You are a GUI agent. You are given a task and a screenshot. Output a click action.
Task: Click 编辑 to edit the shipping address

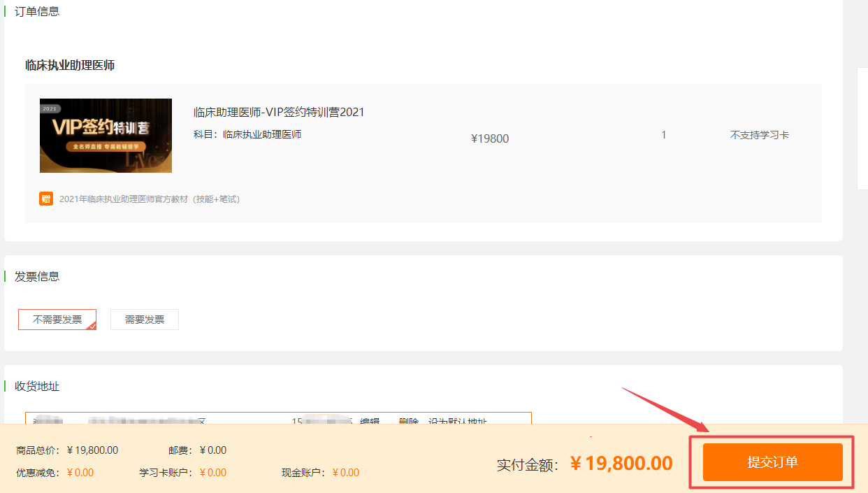370,422
